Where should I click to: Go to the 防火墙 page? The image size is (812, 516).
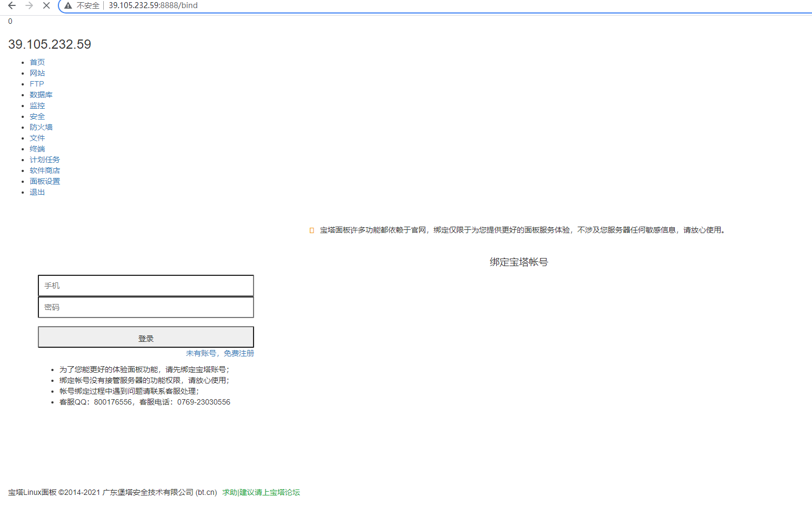(x=41, y=127)
